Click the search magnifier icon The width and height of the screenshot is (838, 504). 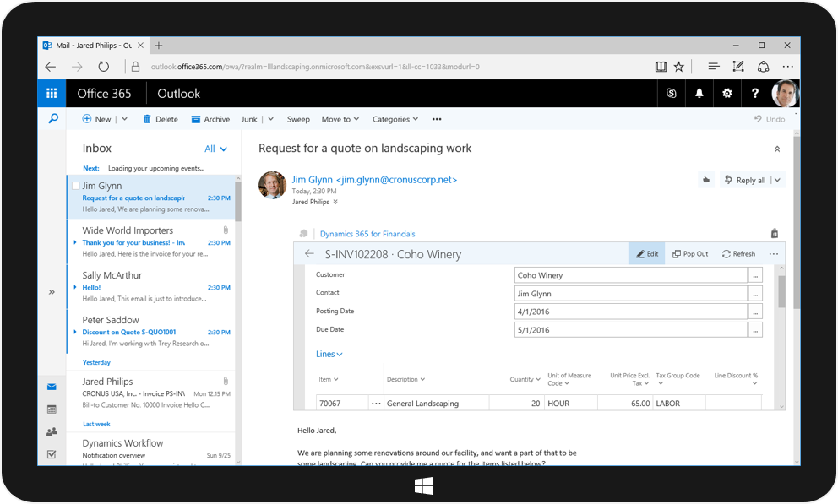(52, 119)
